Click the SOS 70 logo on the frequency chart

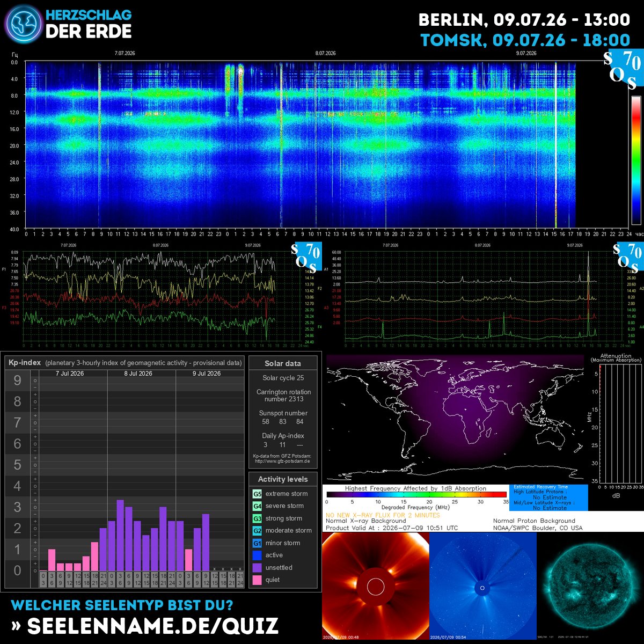click(x=306, y=257)
